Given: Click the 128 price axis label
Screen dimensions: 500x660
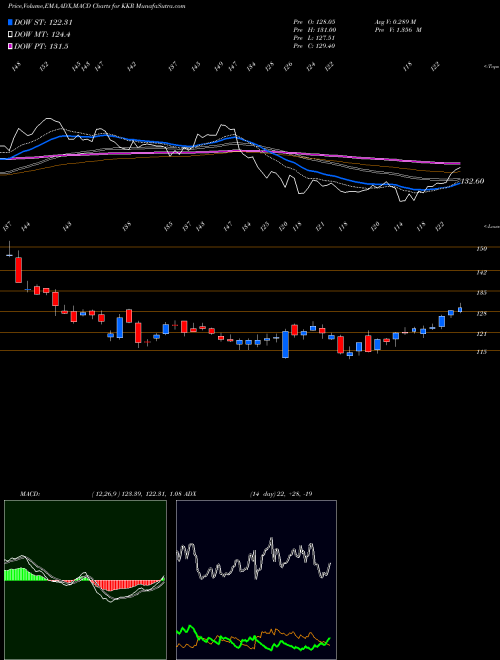Looking at the screenshot, I should tap(481, 314).
